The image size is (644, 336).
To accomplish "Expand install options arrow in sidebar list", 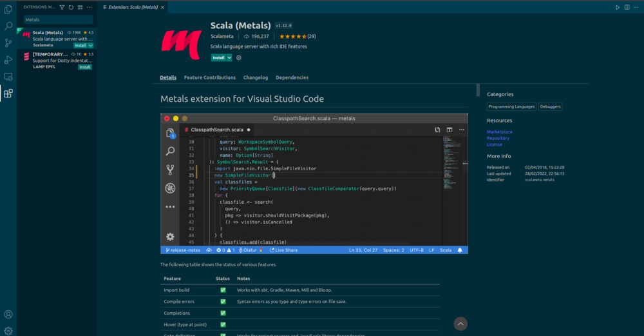I will pos(90,45).
